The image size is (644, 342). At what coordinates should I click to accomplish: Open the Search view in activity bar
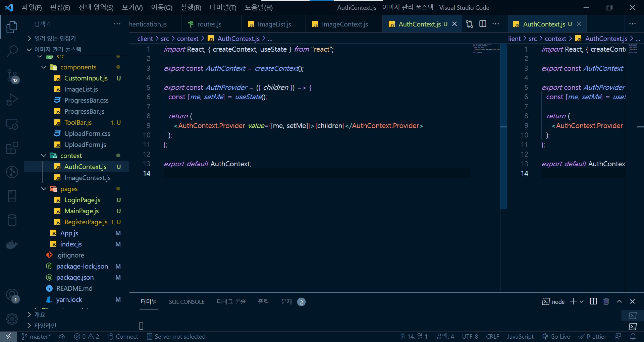point(12,51)
